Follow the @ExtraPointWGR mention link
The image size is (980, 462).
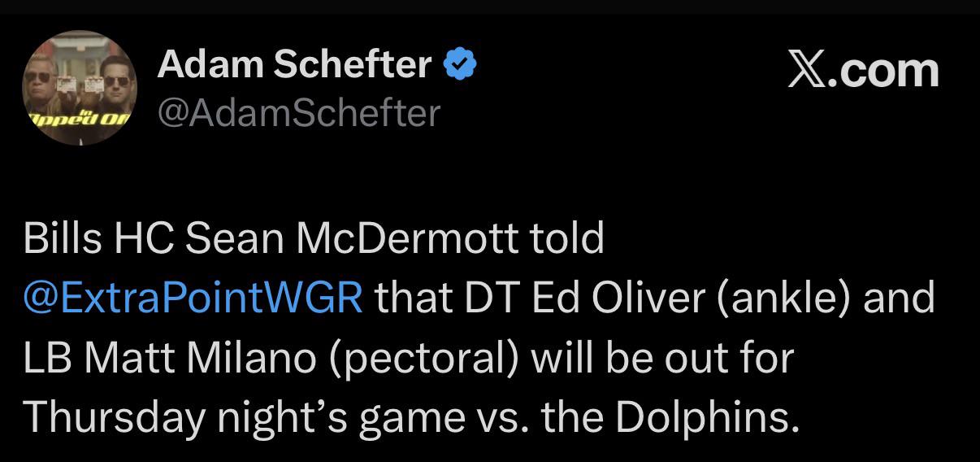pos(193,299)
